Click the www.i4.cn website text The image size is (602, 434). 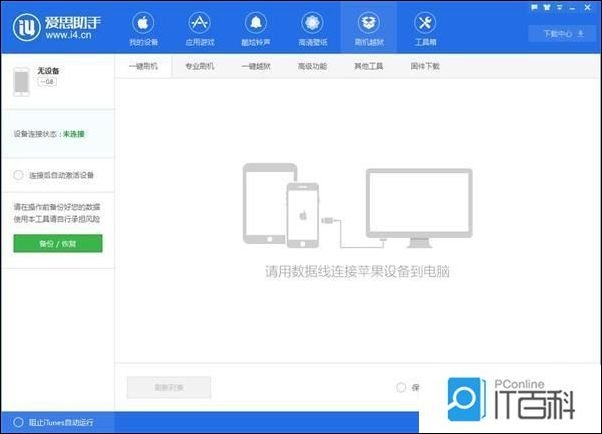coord(68,35)
